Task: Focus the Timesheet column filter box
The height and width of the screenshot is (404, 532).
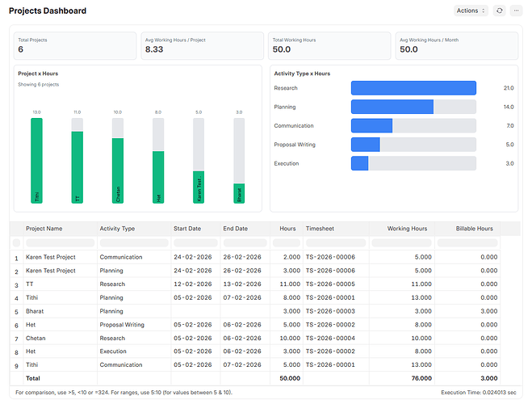Action: 335,242
